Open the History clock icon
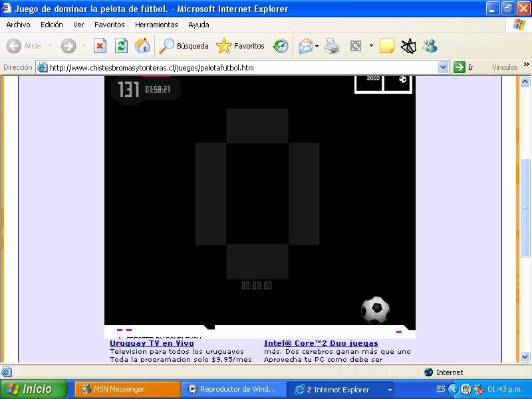The image size is (532, 399). click(x=281, y=46)
